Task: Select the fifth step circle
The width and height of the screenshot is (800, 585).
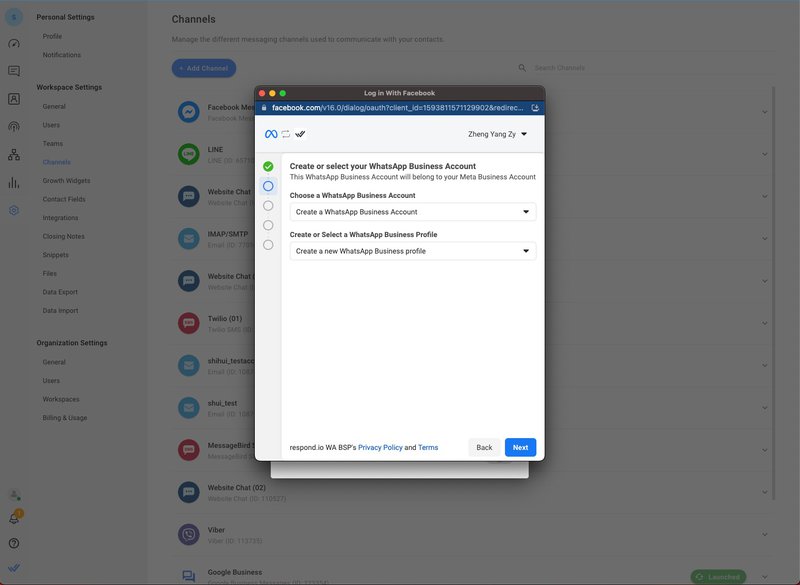Action: click(268, 245)
